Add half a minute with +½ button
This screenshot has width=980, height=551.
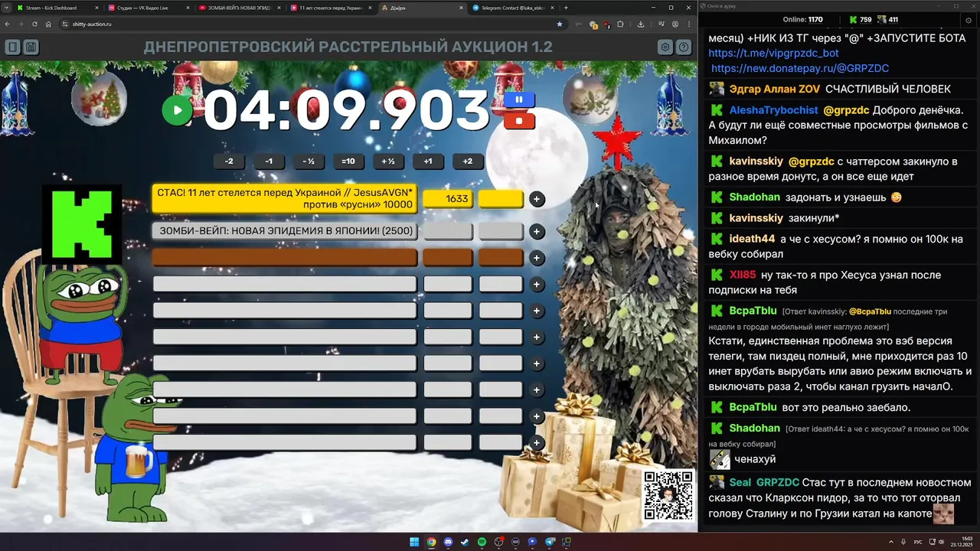(388, 161)
